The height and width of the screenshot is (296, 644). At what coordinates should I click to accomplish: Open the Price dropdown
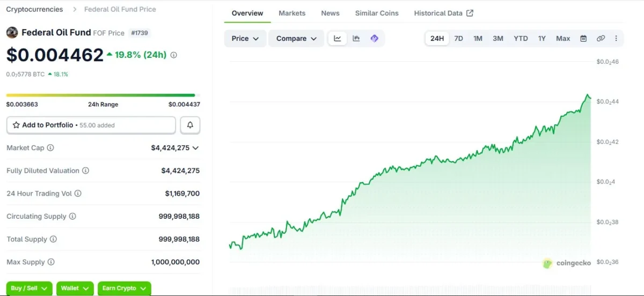coord(245,39)
